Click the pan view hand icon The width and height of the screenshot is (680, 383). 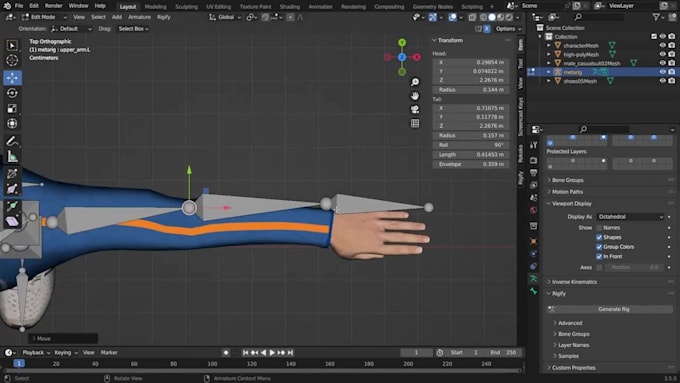point(415,96)
